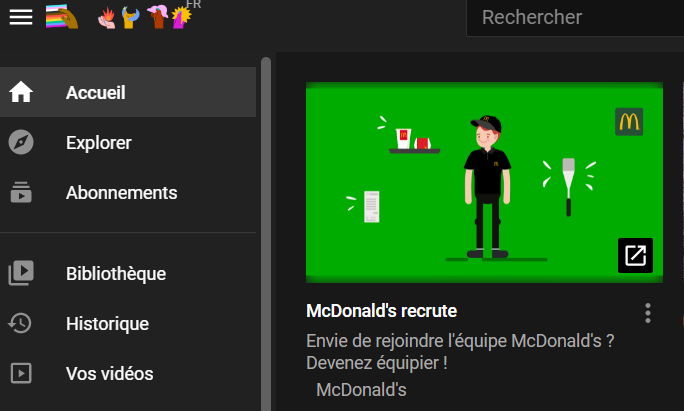Click the McDonald's channel name
Image resolution: width=684 pixels, height=411 pixels.
[x=361, y=390]
